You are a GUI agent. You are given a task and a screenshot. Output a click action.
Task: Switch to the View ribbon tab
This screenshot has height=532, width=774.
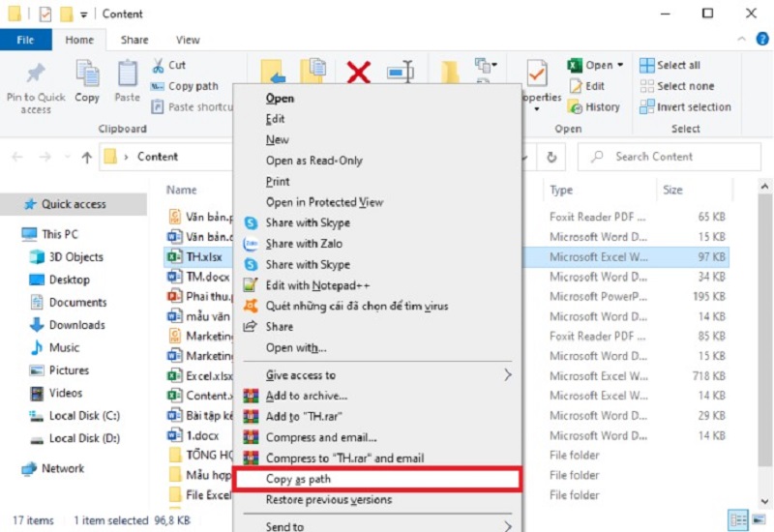pos(188,40)
